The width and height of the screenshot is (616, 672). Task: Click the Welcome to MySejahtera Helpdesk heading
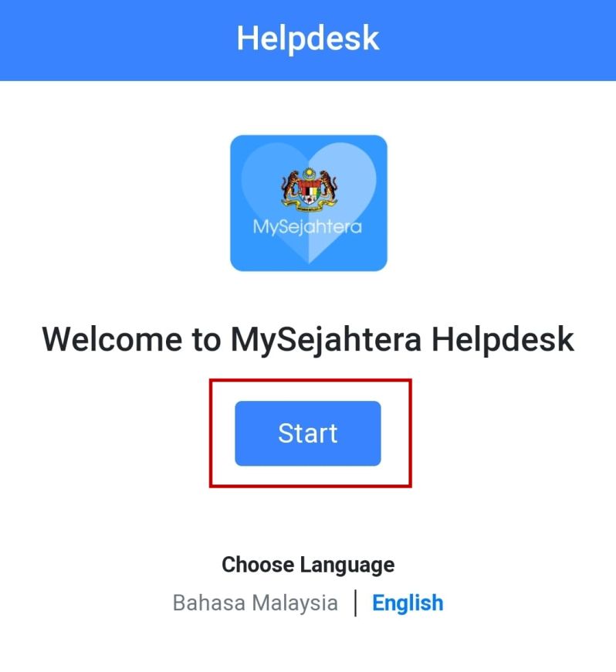pyautogui.click(x=308, y=339)
